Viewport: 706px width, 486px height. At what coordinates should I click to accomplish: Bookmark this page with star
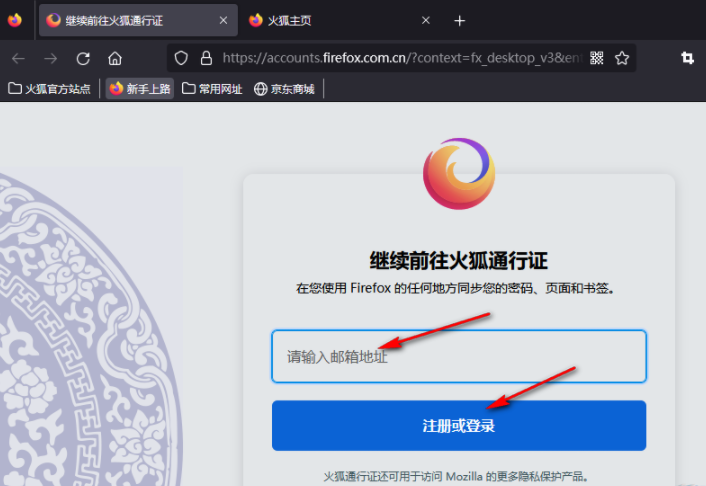(622, 58)
